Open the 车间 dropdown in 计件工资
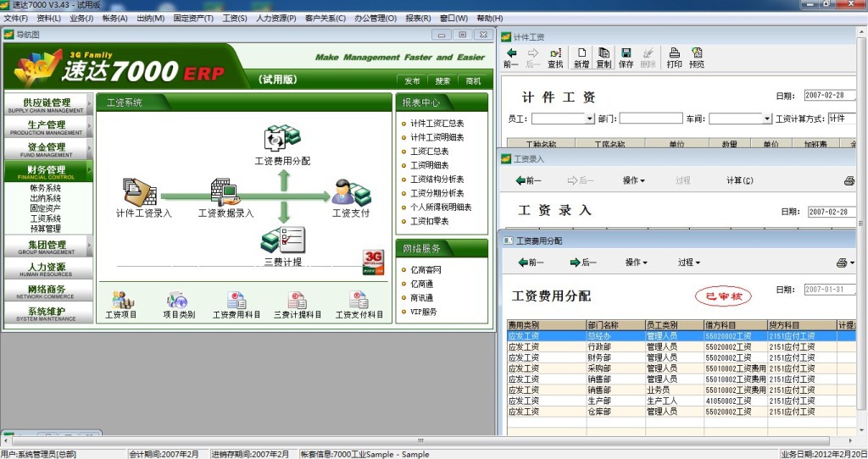The image size is (868, 459). 766,119
